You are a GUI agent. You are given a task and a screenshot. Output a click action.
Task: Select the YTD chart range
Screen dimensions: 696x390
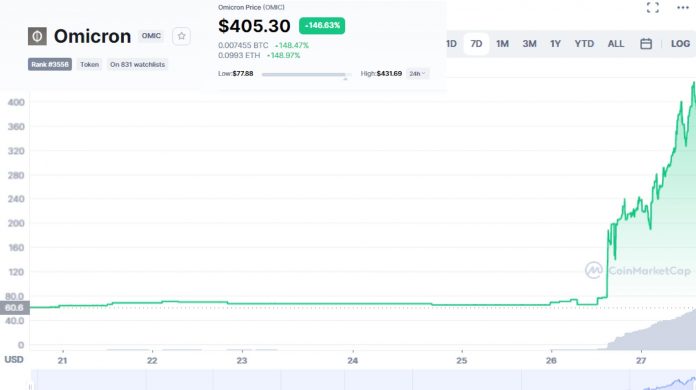click(584, 44)
